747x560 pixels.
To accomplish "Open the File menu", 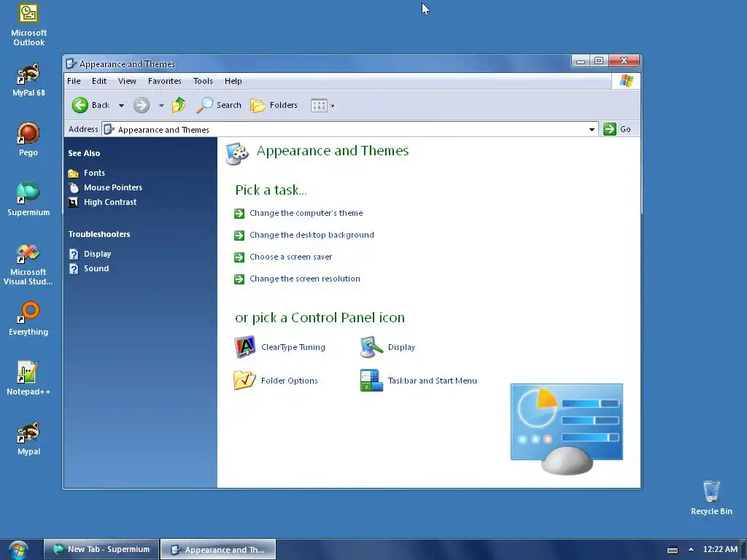I will (x=74, y=81).
